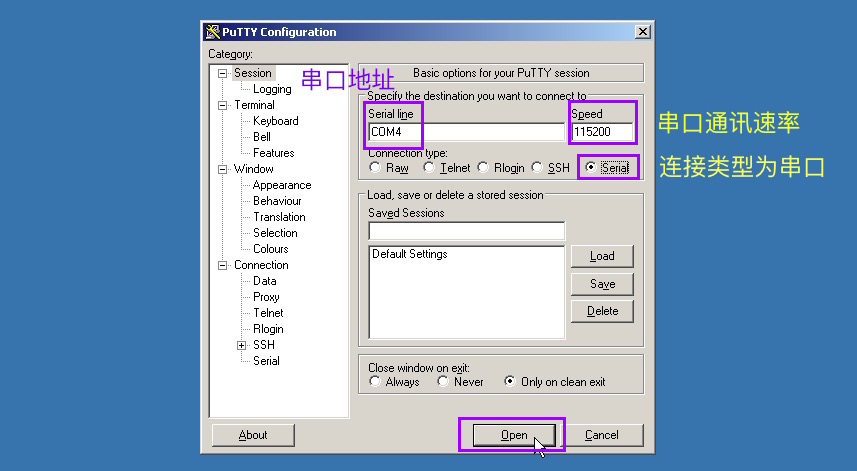Open Behaviour settings
The width and height of the screenshot is (857, 471).
pos(277,201)
